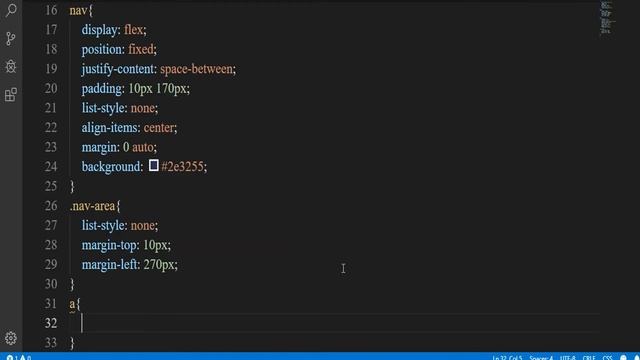Click the 'align-items: center;' declaration
This screenshot has height=360, width=640.
(129, 128)
